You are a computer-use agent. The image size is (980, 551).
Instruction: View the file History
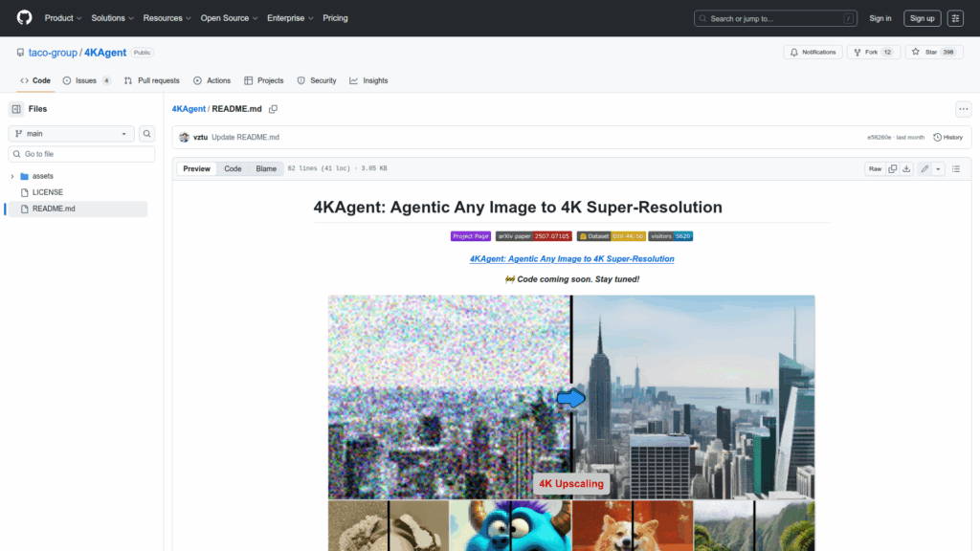[x=947, y=137]
